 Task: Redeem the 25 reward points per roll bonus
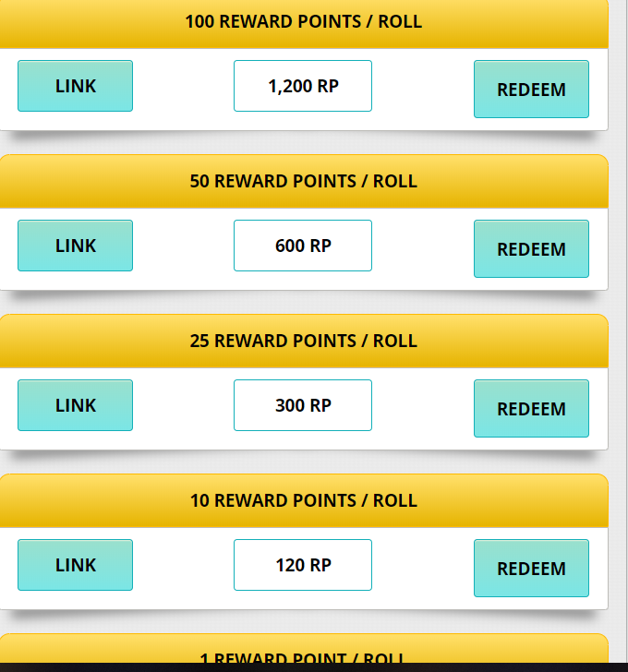point(531,409)
